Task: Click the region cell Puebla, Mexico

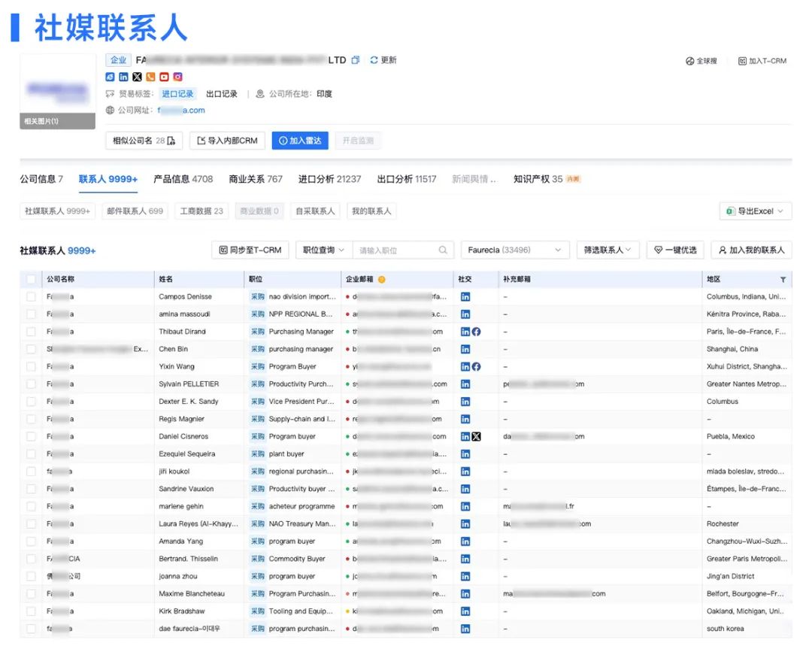Action: click(x=731, y=437)
